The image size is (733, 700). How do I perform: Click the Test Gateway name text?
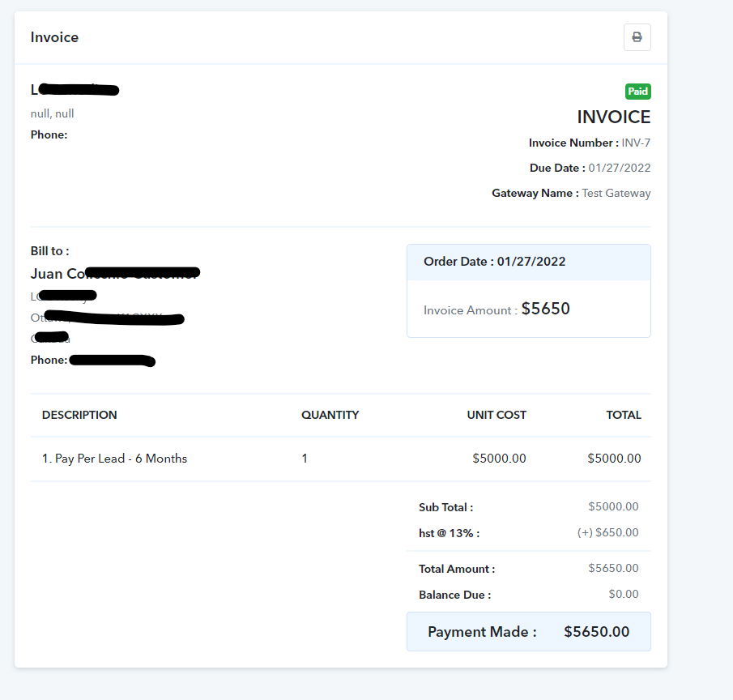pyautogui.click(x=616, y=193)
